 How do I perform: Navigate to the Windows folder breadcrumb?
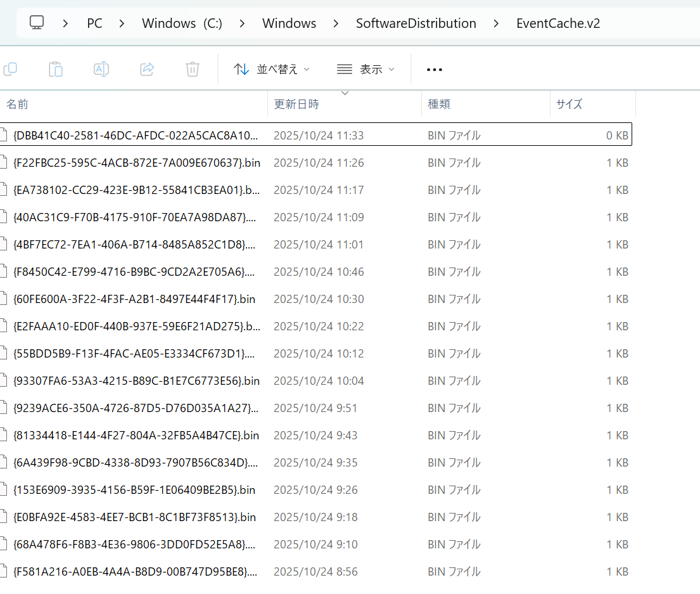pos(290,23)
